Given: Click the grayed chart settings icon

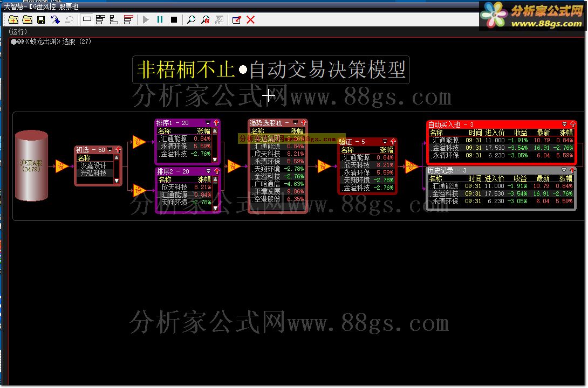Looking at the screenshot, I should point(219,20).
